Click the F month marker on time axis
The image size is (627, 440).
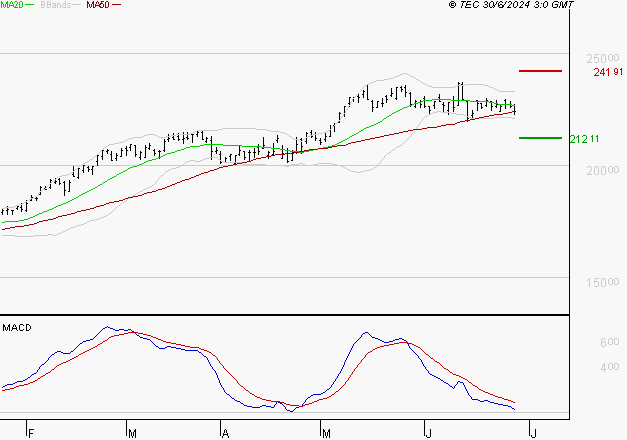(31, 434)
